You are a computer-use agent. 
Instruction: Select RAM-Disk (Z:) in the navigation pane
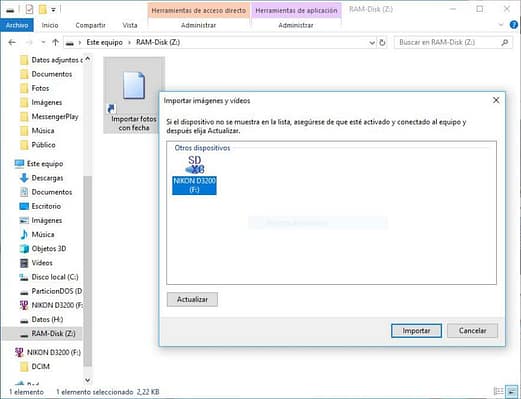[43, 334]
